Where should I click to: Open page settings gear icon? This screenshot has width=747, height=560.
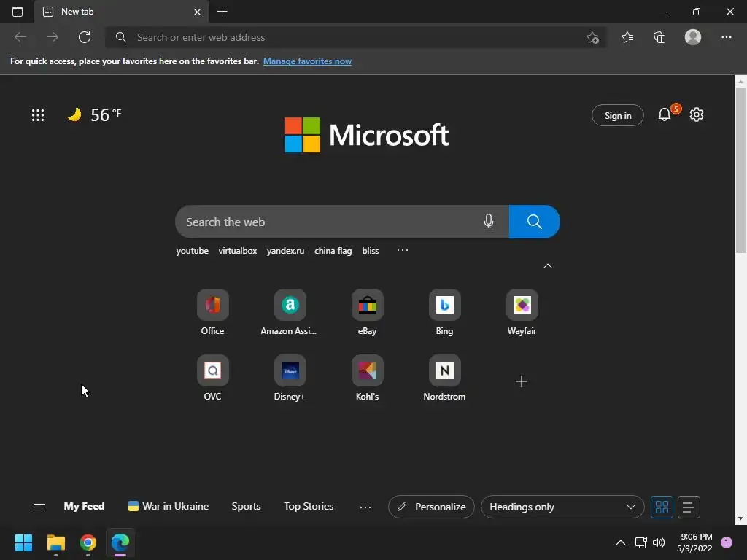click(697, 114)
